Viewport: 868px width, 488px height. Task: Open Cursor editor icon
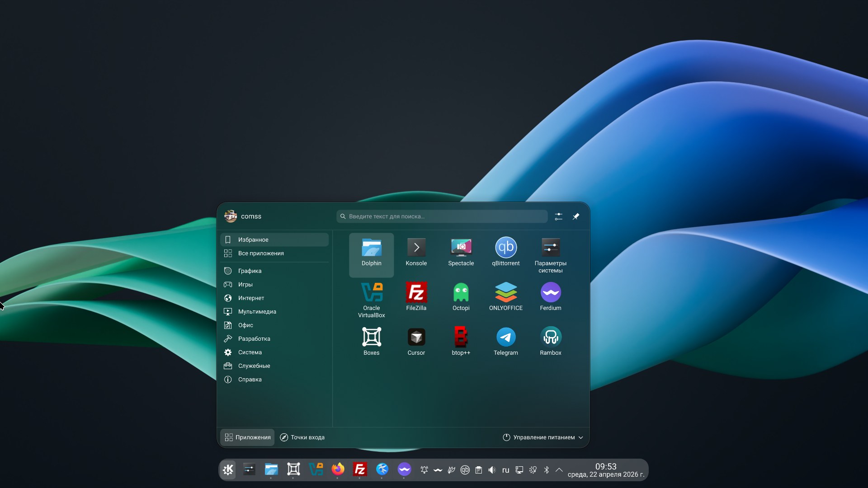(416, 341)
